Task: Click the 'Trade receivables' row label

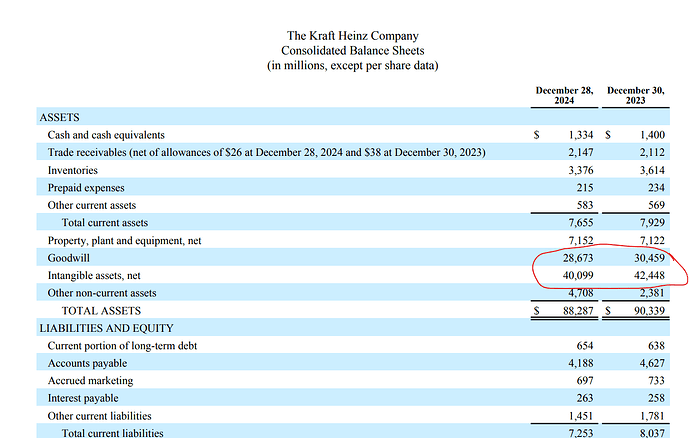Action: tap(266, 152)
